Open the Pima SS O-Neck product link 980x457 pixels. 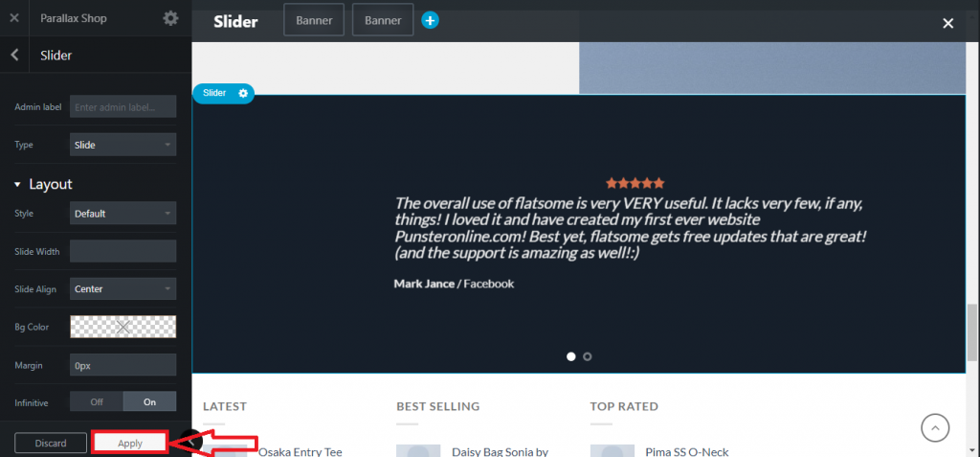(687, 451)
